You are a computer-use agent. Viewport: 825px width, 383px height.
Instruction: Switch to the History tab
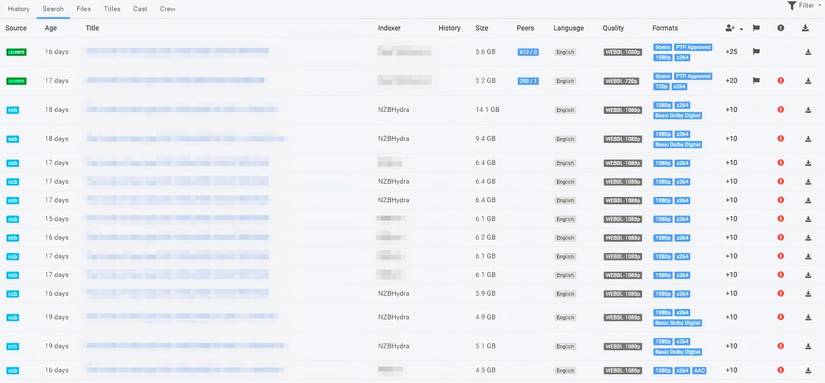click(x=18, y=9)
